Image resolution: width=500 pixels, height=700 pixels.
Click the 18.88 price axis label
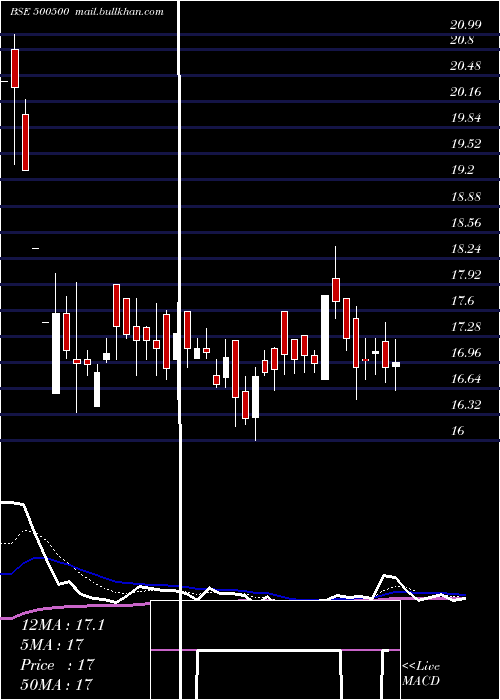(x=467, y=196)
